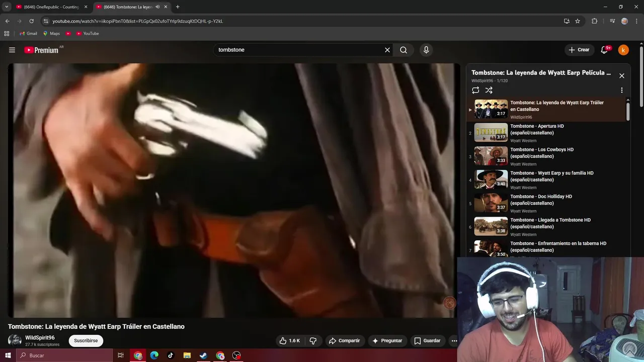The width and height of the screenshot is (644, 362).
Task: Close the OneRepublic tab
Action: [86, 7]
